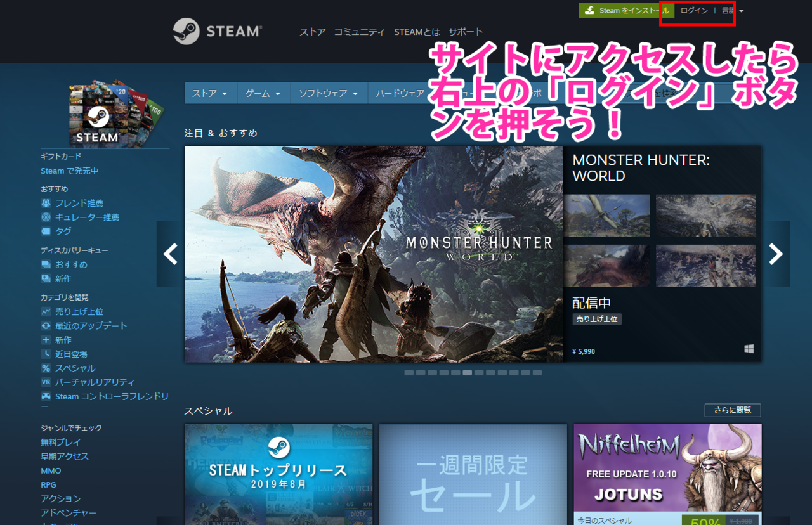Select the highlighted sixth carousel dot
The height and width of the screenshot is (525, 812).
point(468,373)
